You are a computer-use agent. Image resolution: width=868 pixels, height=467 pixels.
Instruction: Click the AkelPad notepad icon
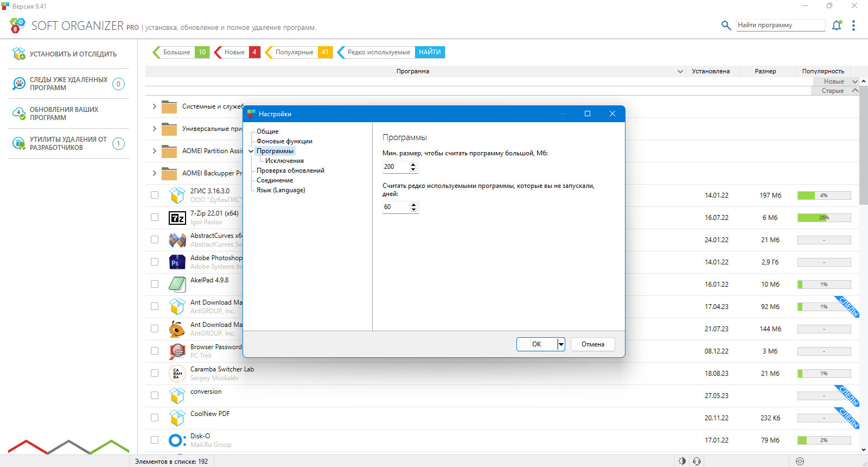tap(177, 285)
